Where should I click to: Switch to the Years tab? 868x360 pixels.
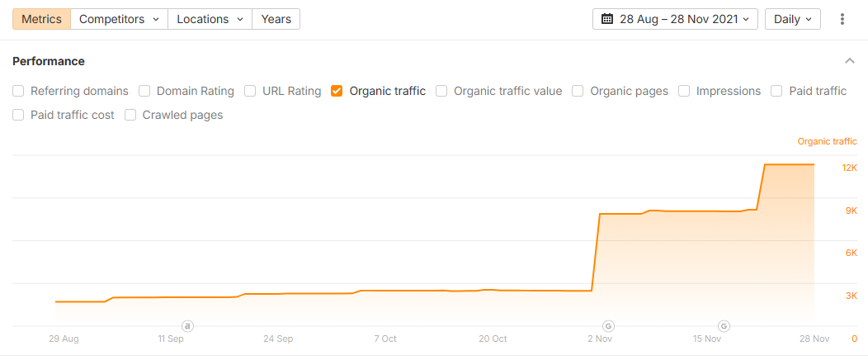276,19
